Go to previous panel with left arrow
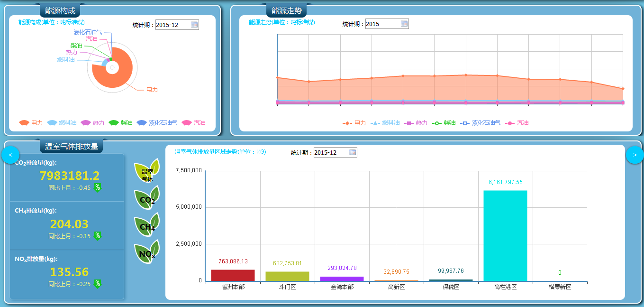 click(x=10, y=155)
